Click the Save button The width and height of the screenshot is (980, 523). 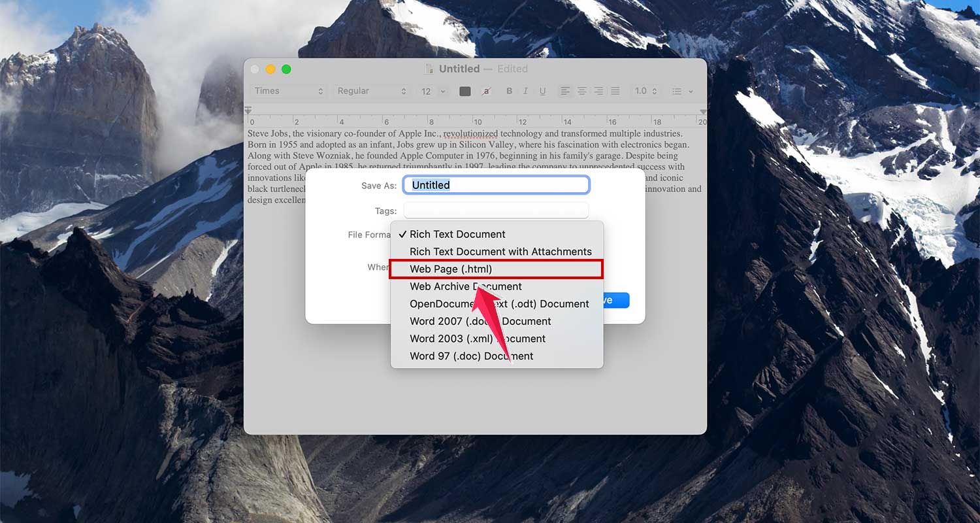613,300
